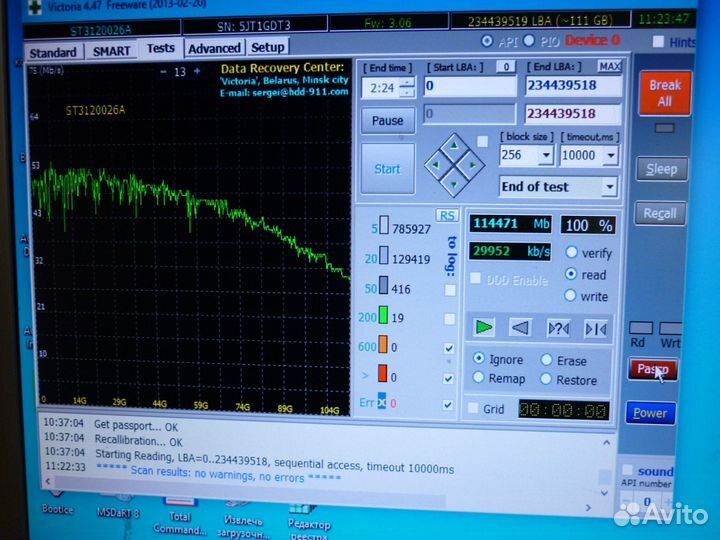Viewport: 720px width, 540px height.
Task: Click the blue Power button
Action: click(650, 413)
